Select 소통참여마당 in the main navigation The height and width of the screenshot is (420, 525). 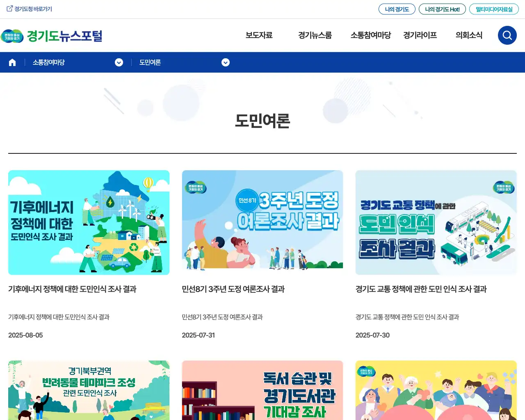(x=370, y=35)
